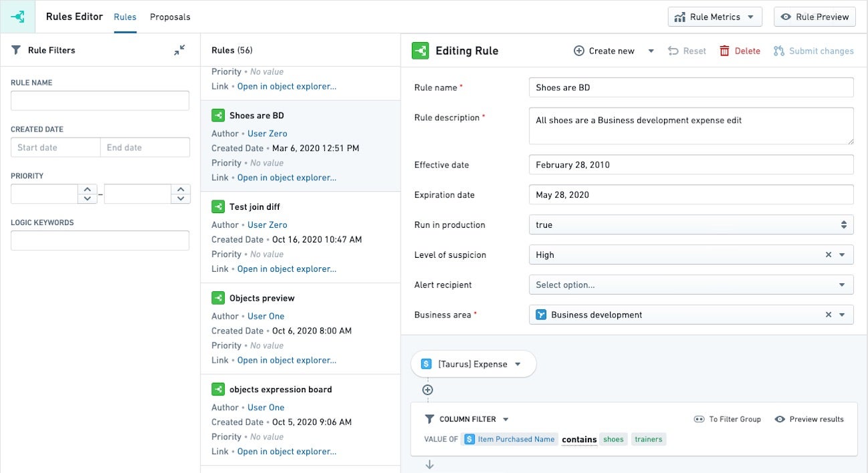This screenshot has height=473, width=868.
Task: Decrease the priority maximum value
Action: 181,198
